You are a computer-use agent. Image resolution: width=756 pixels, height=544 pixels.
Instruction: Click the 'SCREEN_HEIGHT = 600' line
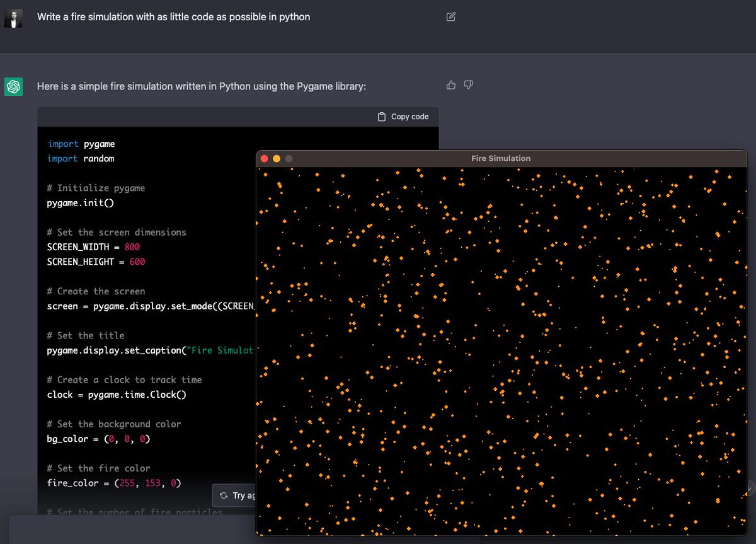(96, 262)
